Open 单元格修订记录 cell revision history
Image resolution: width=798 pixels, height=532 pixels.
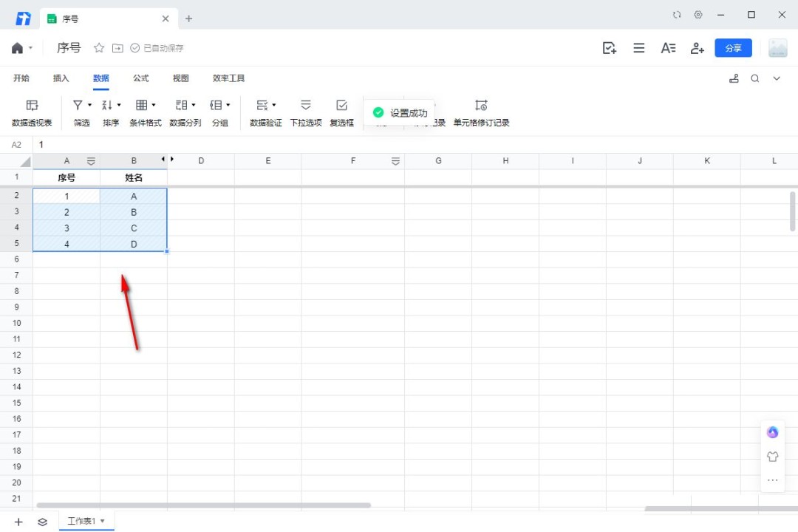point(481,113)
